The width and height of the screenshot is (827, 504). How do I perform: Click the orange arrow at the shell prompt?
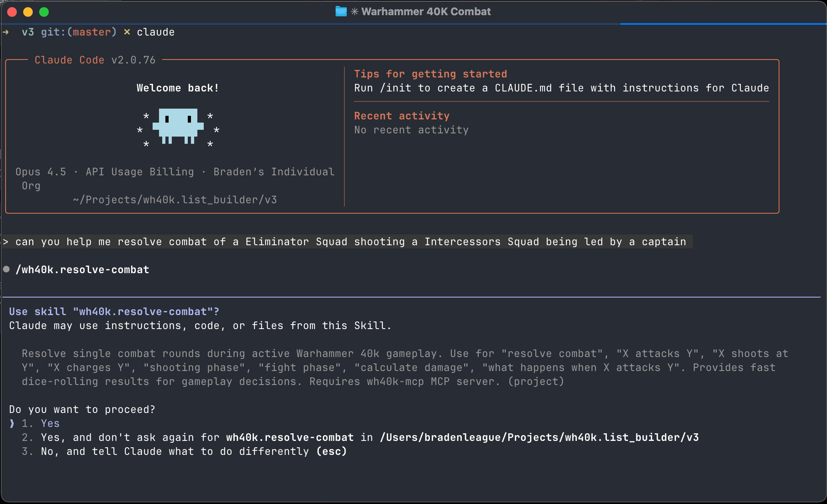[x=7, y=32]
